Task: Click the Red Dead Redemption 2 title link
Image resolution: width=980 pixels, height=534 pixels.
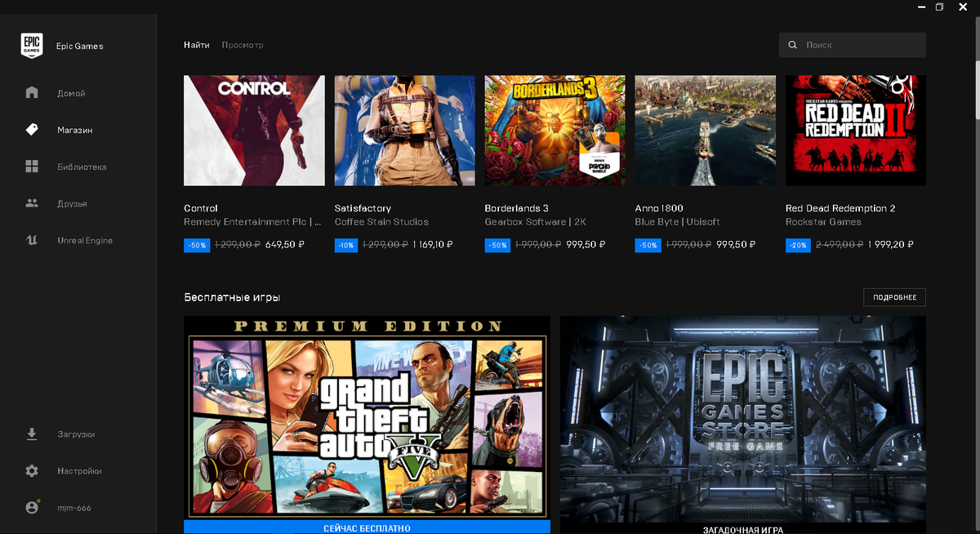Action: (840, 208)
